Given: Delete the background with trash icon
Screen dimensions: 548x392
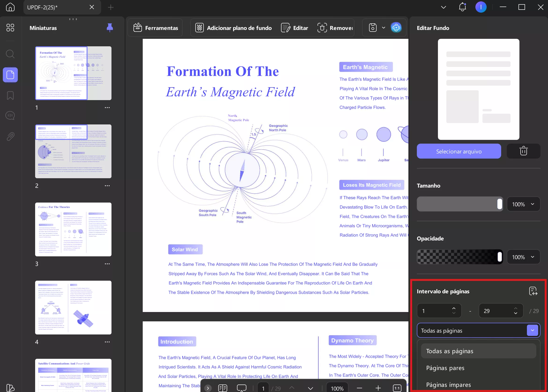Looking at the screenshot, I should pos(523,151).
